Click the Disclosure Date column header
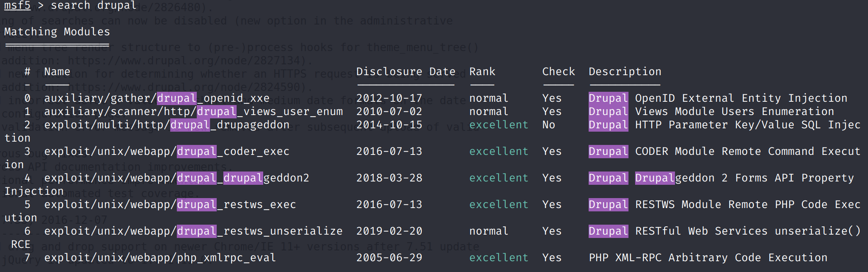Screen dimensions: 868x272 pos(406,72)
